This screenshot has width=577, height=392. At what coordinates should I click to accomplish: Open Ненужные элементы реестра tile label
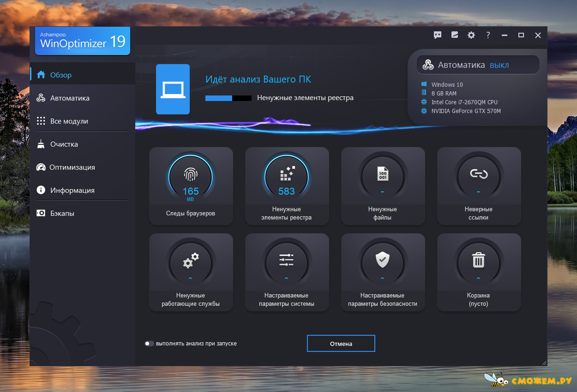pyautogui.click(x=287, y=214)
